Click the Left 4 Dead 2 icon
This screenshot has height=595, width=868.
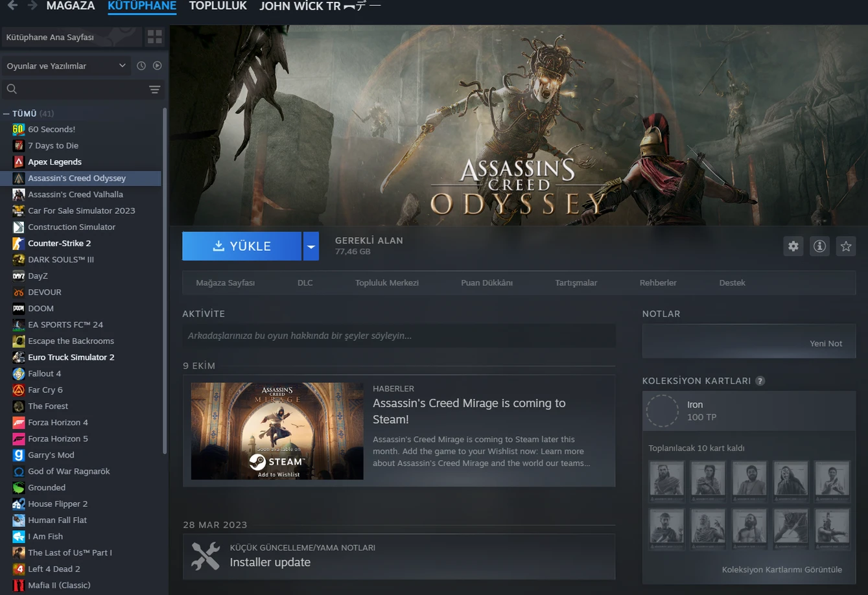[19, 569]
